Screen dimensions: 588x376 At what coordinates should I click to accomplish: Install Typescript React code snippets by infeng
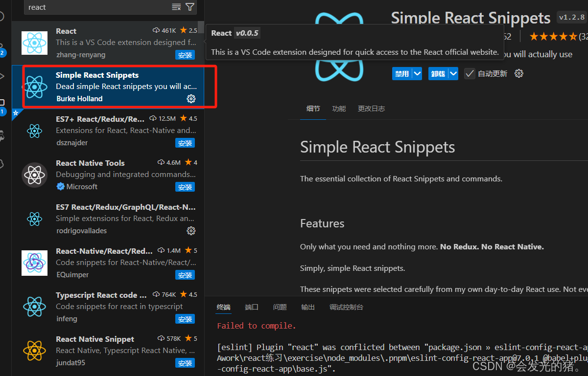tap(185, 319)
